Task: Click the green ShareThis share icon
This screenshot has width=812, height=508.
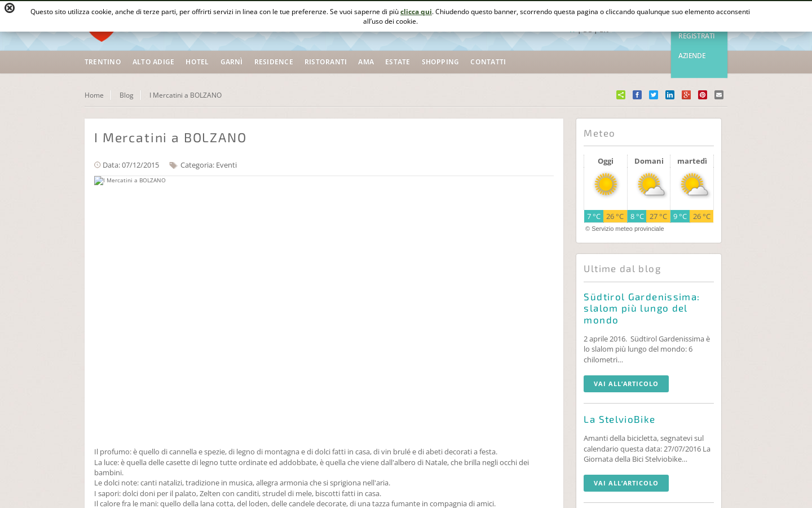Action: (621, 95)
